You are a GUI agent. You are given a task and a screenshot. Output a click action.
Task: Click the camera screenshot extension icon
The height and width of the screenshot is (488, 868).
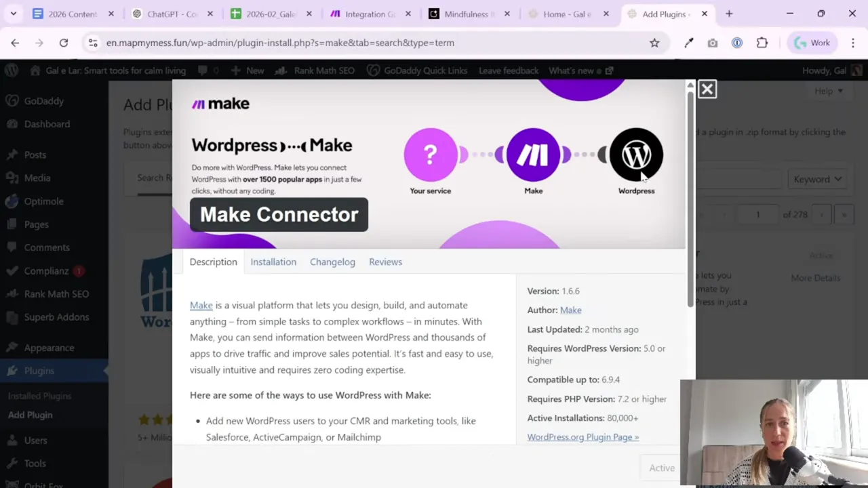(x=713, y=43)
